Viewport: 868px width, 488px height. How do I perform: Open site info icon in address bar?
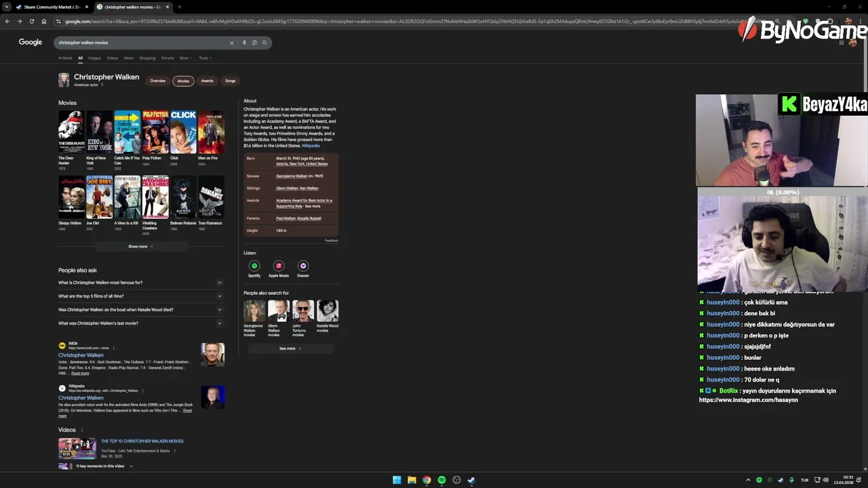pos(58,21)
